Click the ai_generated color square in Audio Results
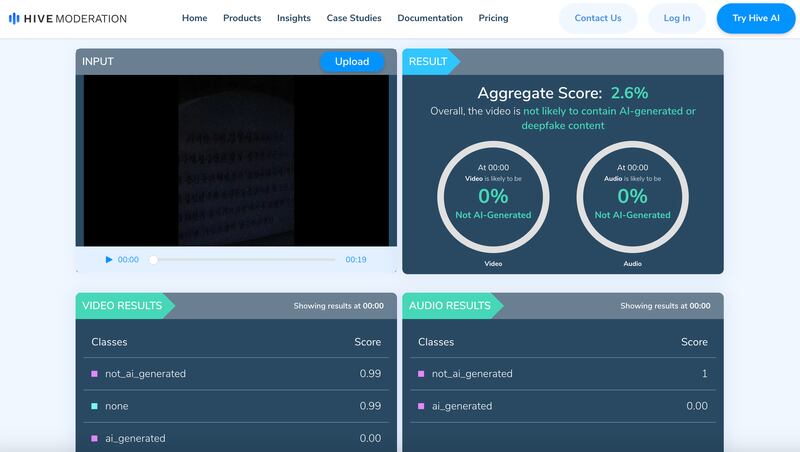This screenshot has height=452, width=800. (421, 406)
